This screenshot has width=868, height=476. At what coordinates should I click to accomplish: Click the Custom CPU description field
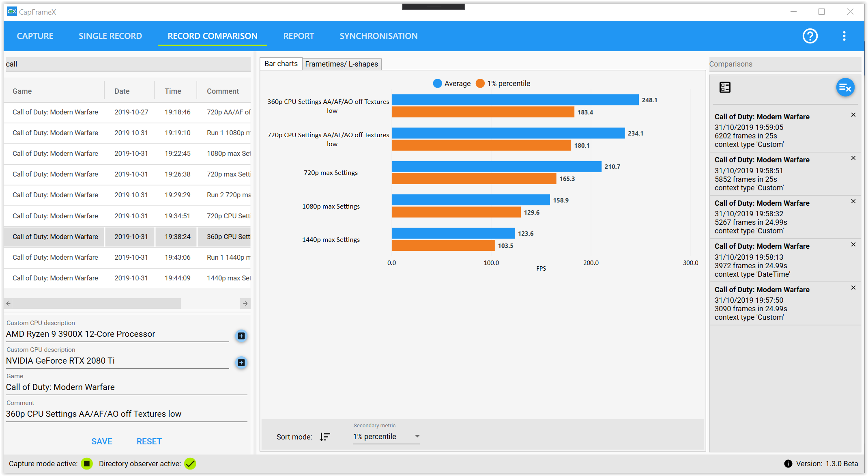pos(118,334)
